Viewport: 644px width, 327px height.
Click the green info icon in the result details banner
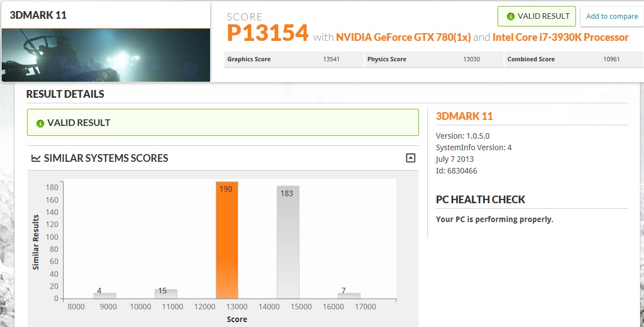[x=40, y=123]
